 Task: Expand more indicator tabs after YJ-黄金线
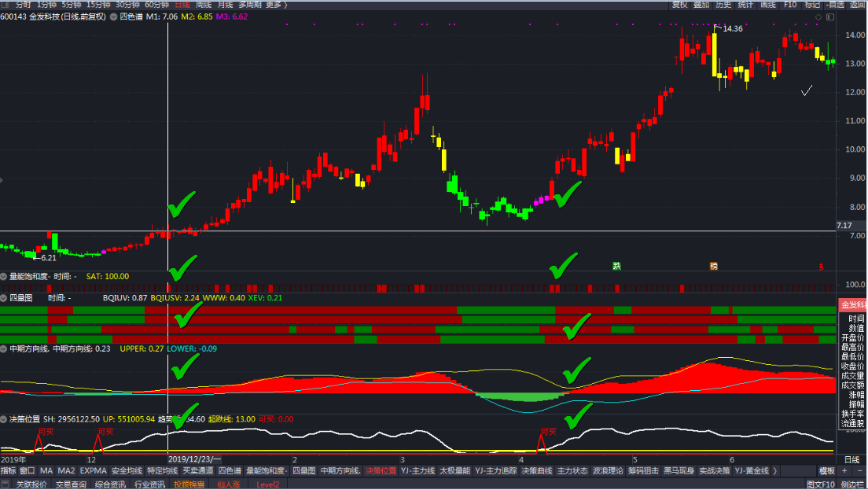pyautogui.click(x=776, y=471)
